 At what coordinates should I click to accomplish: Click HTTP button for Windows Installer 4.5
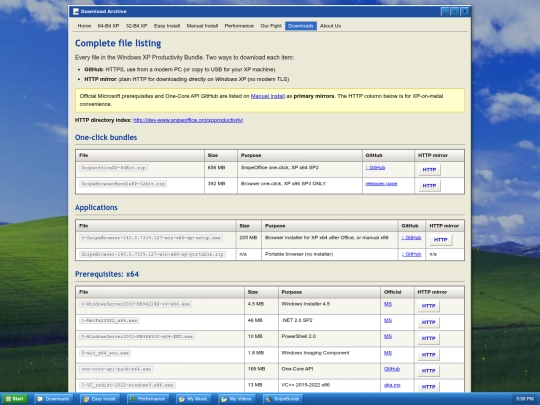[428, 306]
